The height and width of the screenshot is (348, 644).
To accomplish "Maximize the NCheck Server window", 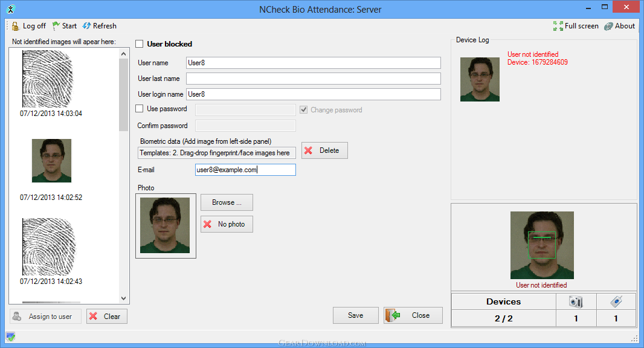I will point(605,7).
